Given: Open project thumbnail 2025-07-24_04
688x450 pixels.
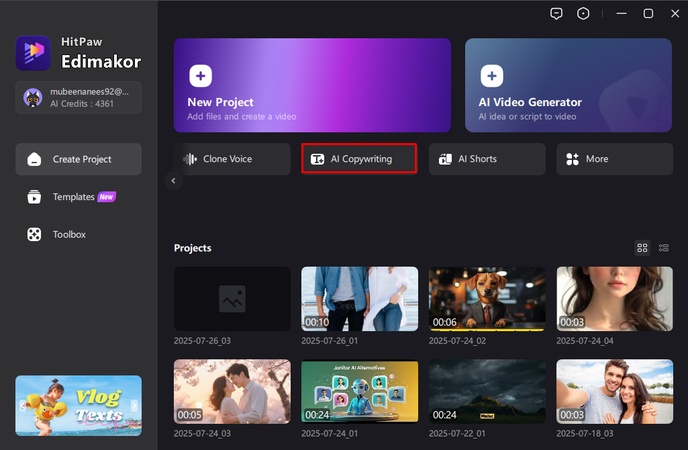Looking at the screenshot, I should [614, 299].
